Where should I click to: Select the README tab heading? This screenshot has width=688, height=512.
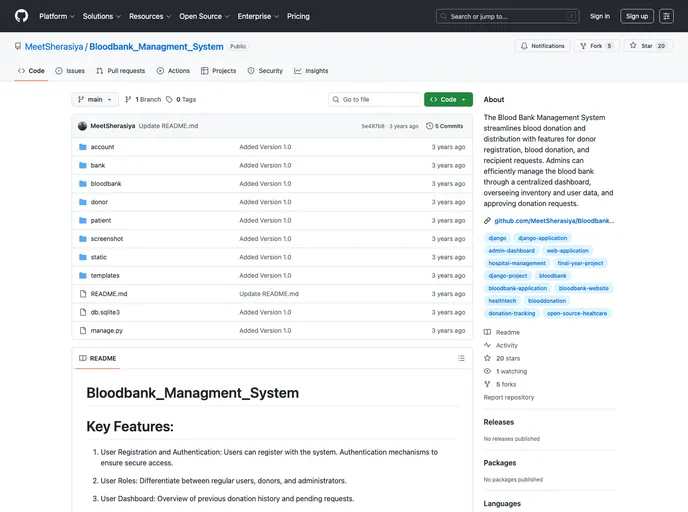coord(97,358)
